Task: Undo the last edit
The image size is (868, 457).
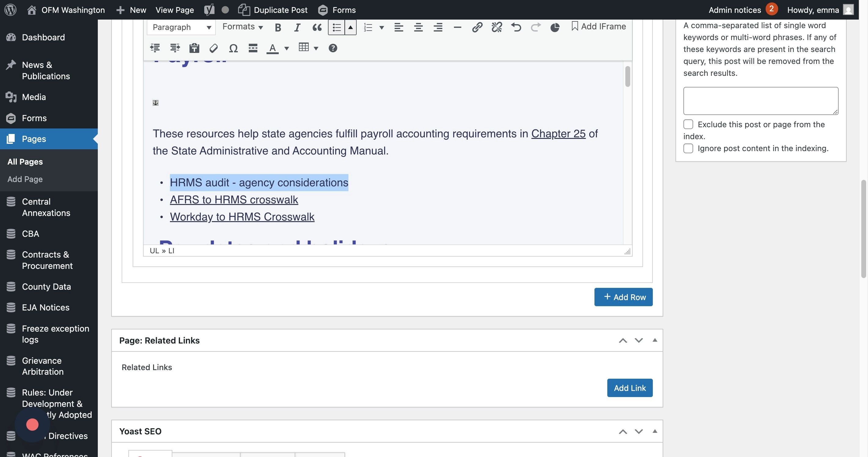Action: pos(516,27)
